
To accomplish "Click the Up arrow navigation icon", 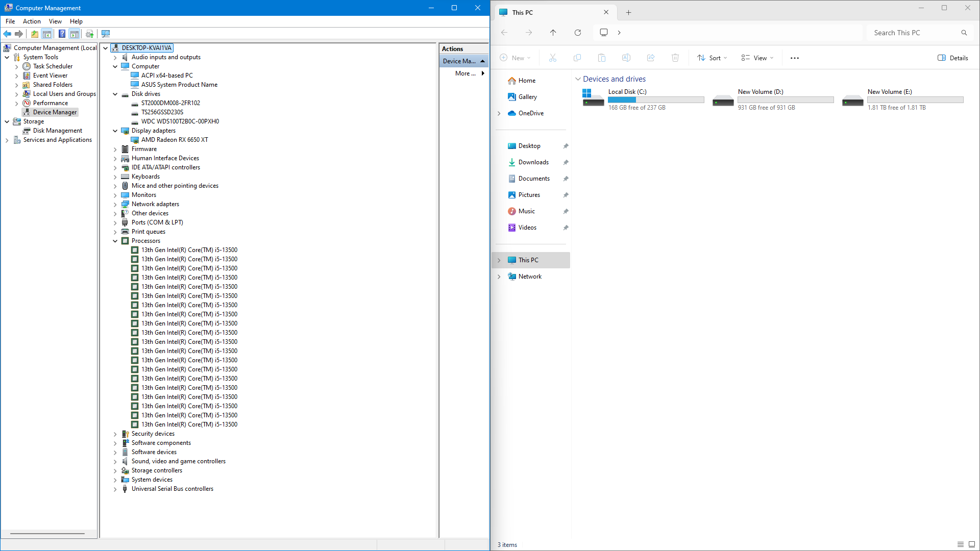I will pyautogui.click(x=553, y=33).
